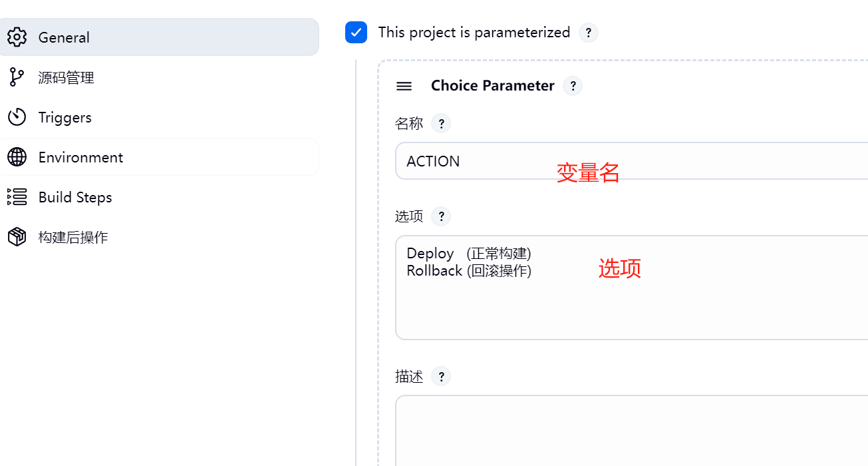Show help for the 描述 field
868x466 pixels.
click(441, 376)
